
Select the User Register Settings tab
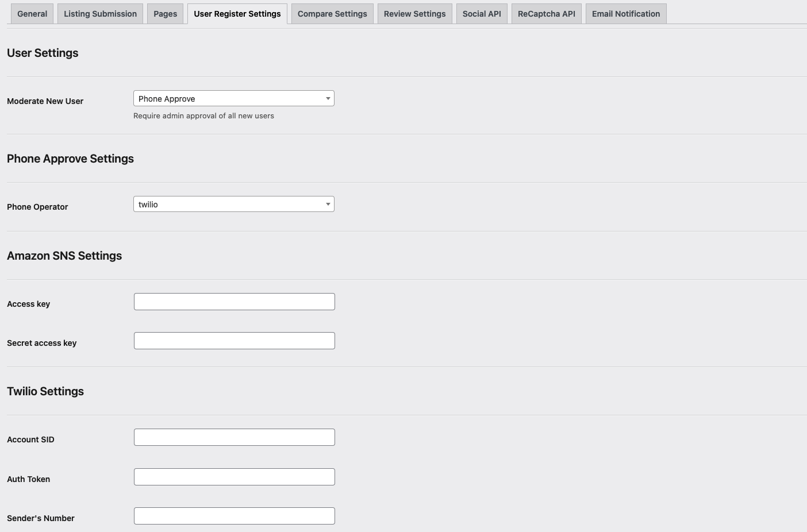[x=237, y=14]
